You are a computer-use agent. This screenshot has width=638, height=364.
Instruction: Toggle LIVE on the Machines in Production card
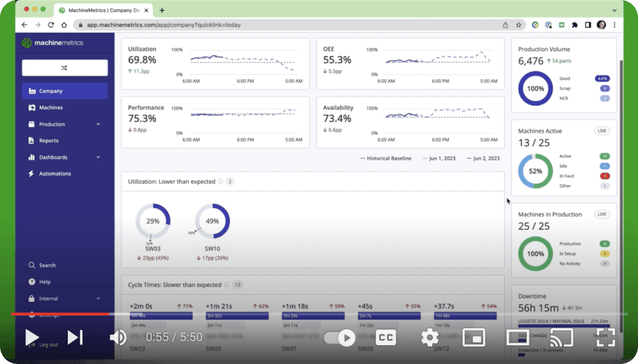click(x=601, y=214)
